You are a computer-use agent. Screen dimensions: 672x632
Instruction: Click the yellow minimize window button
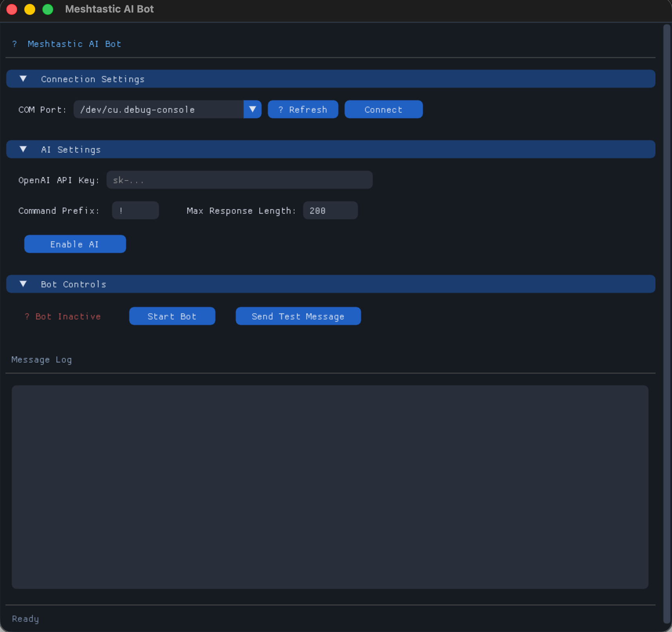[30, 9]
